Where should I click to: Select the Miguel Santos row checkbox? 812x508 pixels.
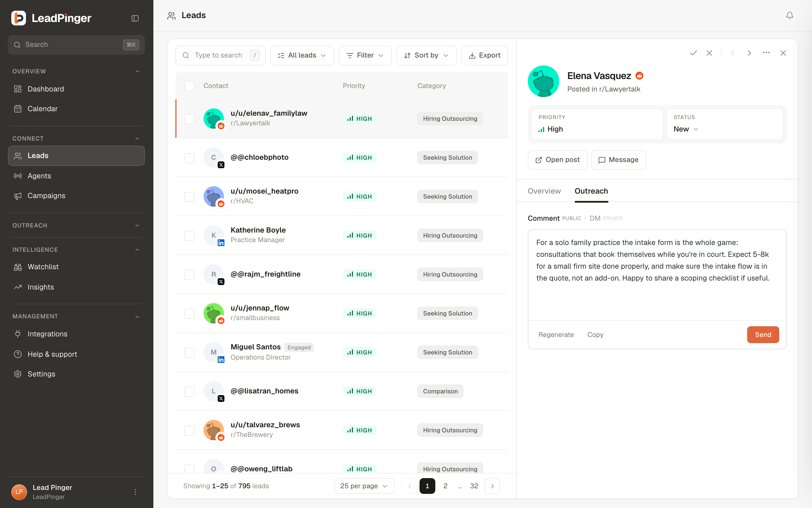click(189, 353)
